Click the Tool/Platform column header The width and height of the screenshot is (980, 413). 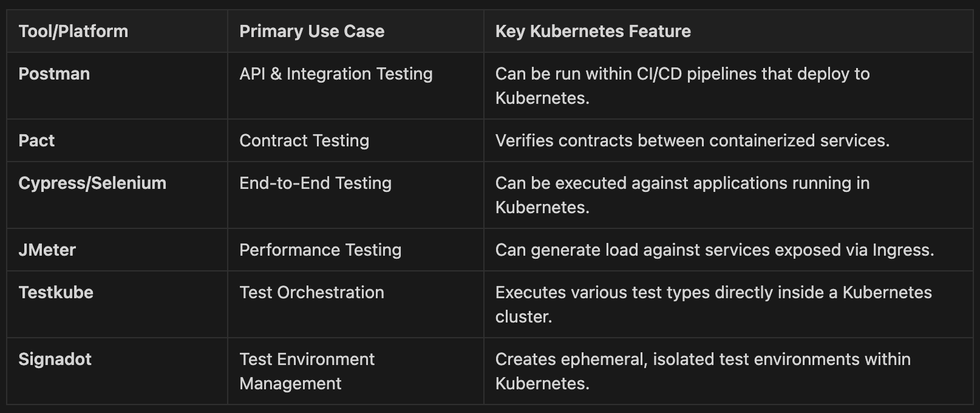click(x=73, y=32)
